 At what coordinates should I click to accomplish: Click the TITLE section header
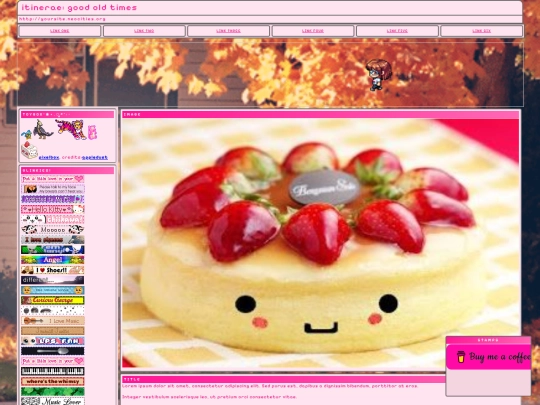(x=284, y=379)
